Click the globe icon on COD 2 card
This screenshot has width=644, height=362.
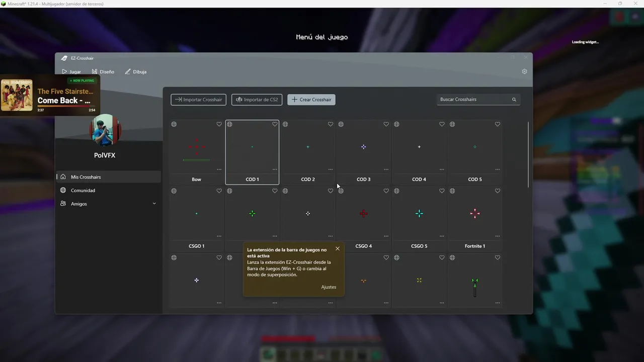tap(285, 124)
